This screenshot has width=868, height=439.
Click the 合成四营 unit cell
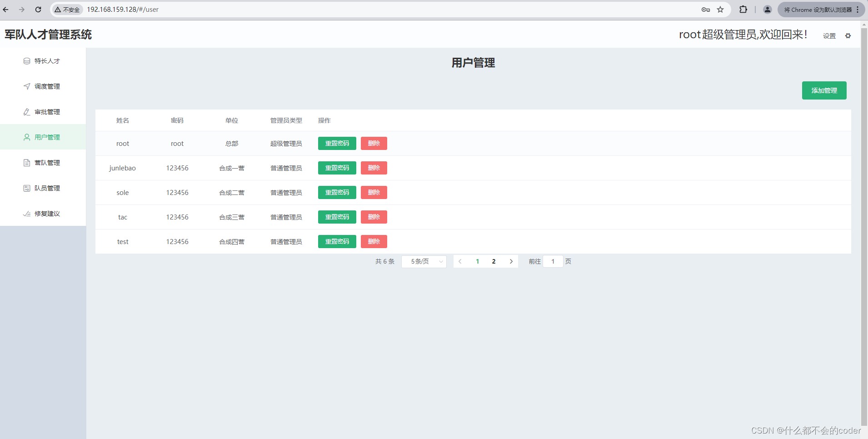tap(232, 242)
